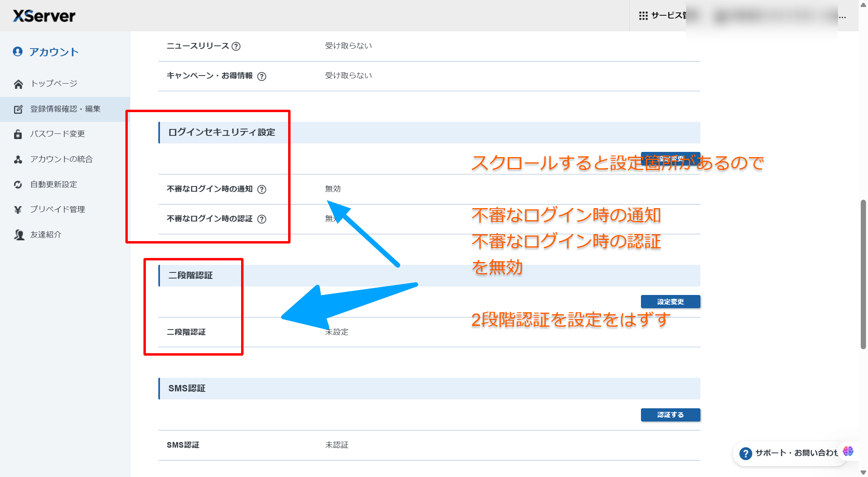Open the サービス管理 grid menu icon
Screen dimensions: 868x477
pyautogui.click(x=643, y=16)
